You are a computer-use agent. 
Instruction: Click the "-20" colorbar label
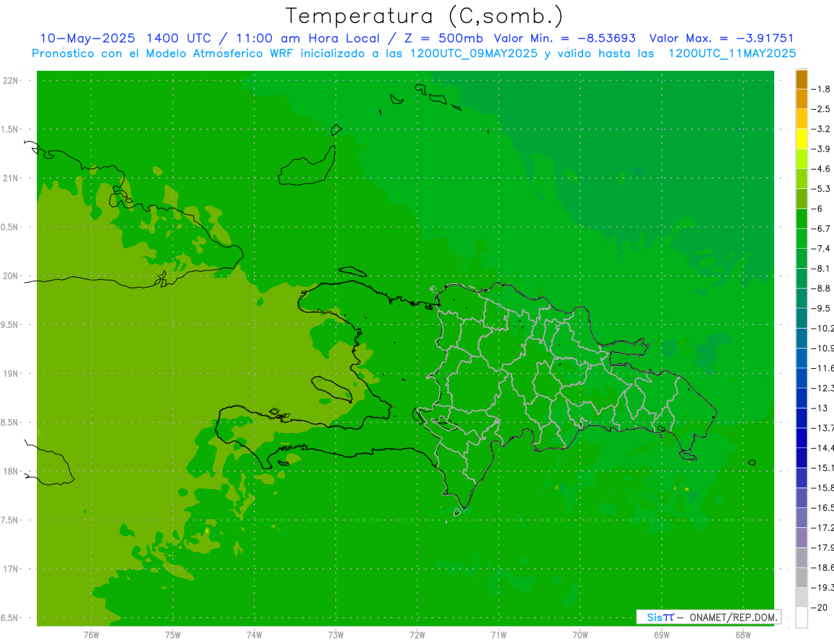(819, 608)
